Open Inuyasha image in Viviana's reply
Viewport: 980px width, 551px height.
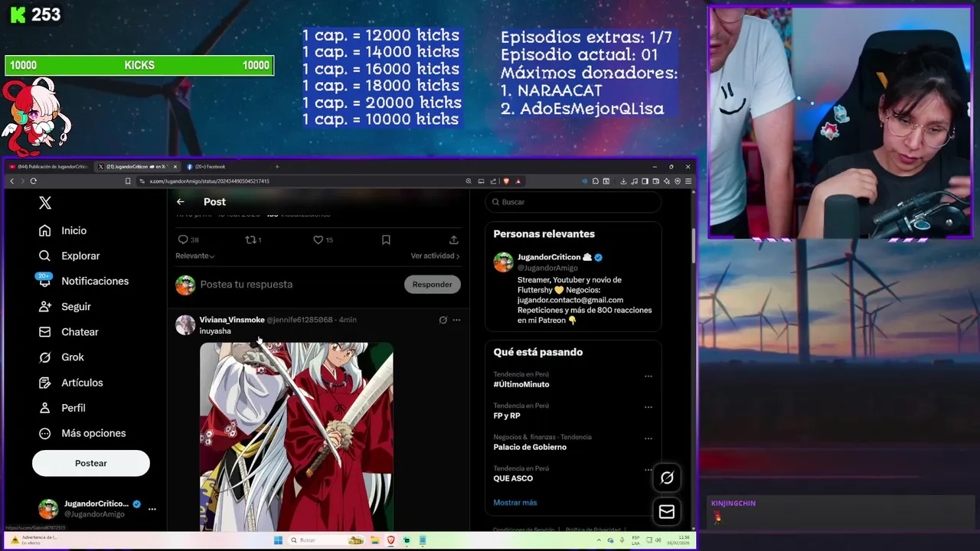(x=296, y=436)
